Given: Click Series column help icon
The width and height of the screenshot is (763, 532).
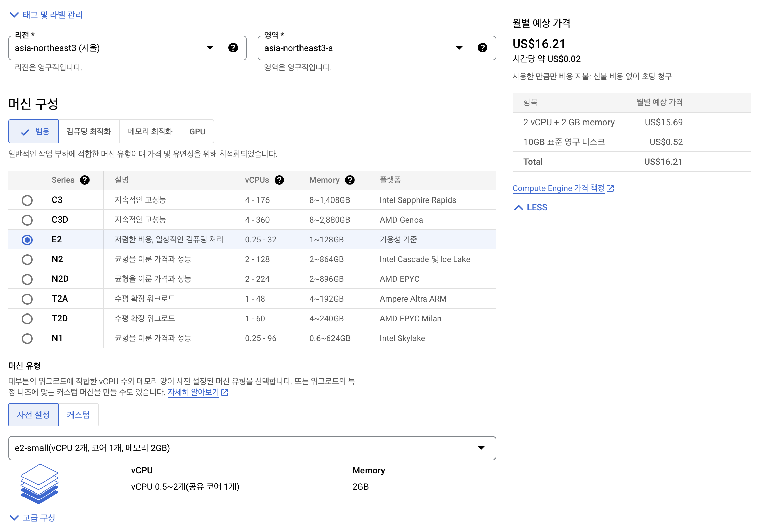Looking at the screenshot, I should [85, 180].
